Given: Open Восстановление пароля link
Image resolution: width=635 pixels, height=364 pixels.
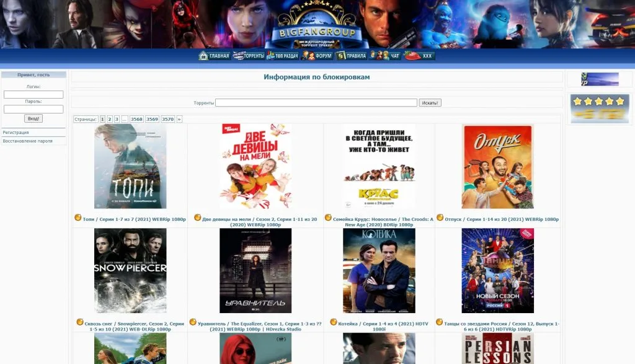Looking at the screenshot, I should 27,141.
